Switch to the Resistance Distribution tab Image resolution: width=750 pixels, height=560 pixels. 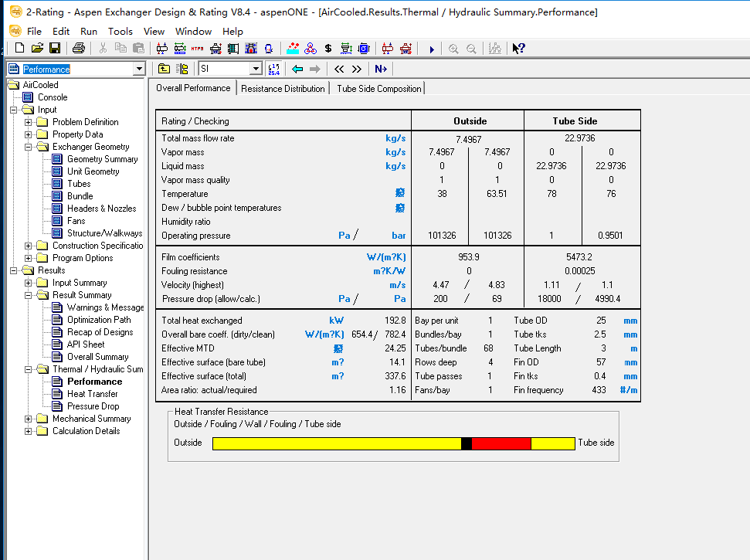283,89
